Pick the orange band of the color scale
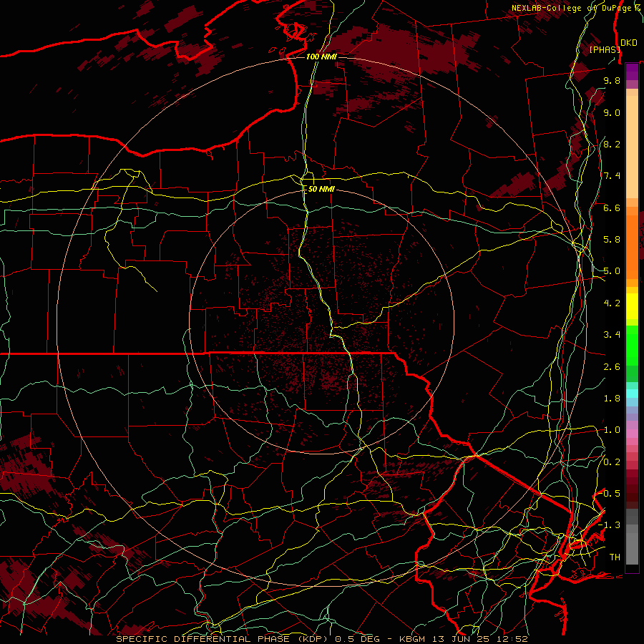The height and width of the screenshot is (644, 644). 632,246
